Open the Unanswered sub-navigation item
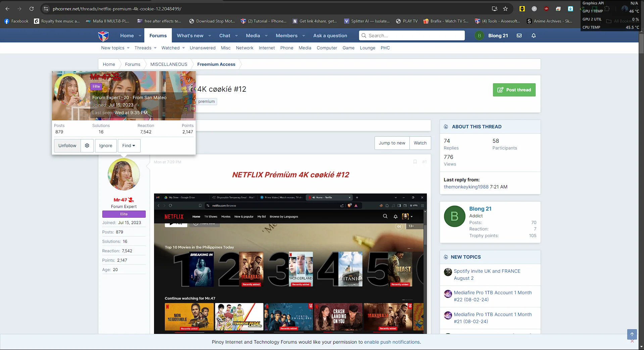The image size is (644, 350). [x=203, y=48]
